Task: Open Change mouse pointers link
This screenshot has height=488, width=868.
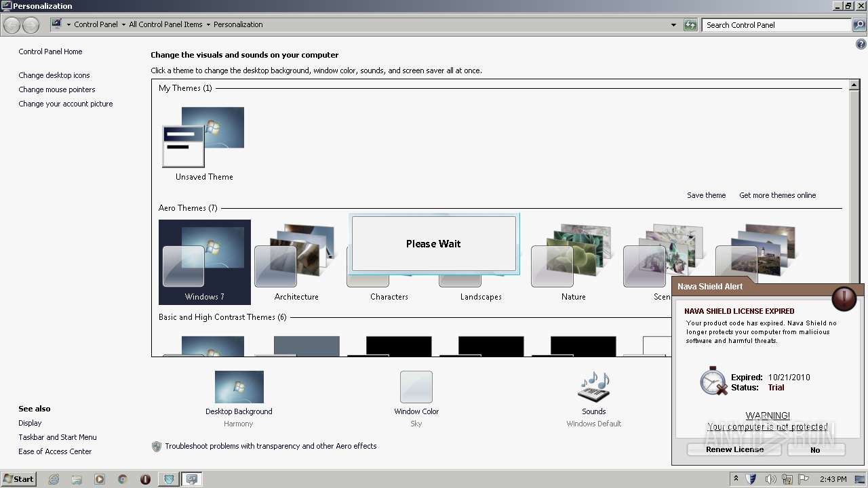Action: tap(57, 90)
